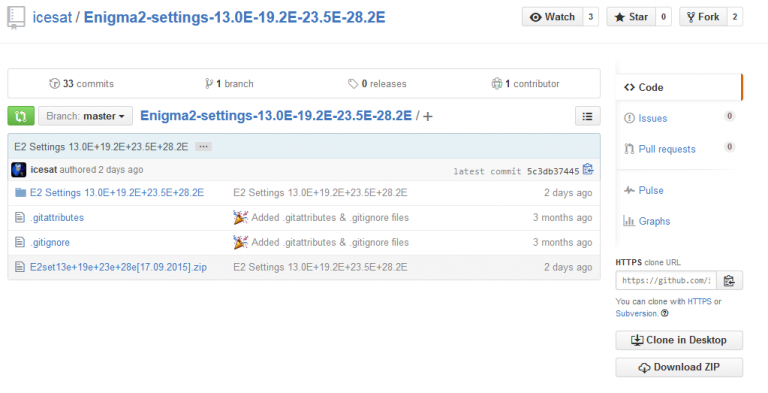The image size is (768, 393).
Task: Click the repository book icon
Action: click(16, 18)
